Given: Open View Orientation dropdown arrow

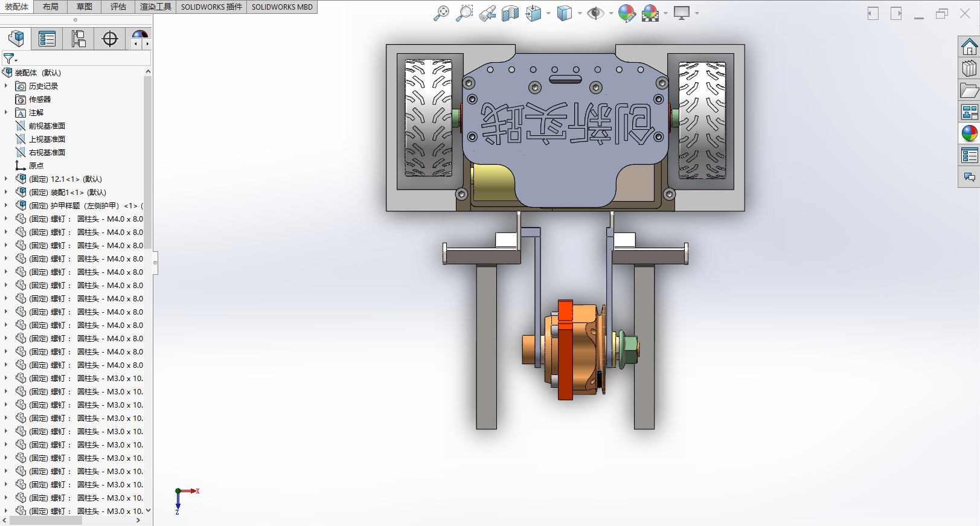Looking at the screenshot, I should tap(548, 13).
